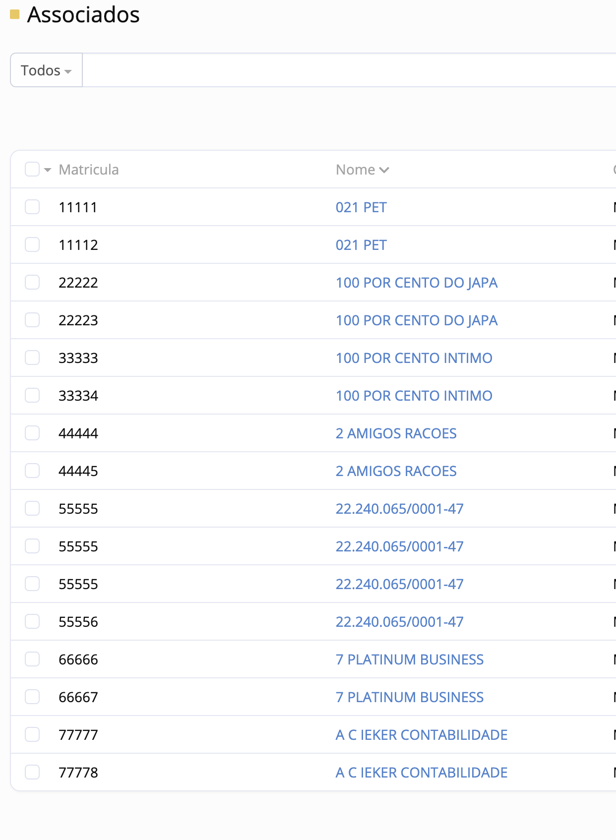Mark the checkbox for matricula 44444

tap(32, 433)
